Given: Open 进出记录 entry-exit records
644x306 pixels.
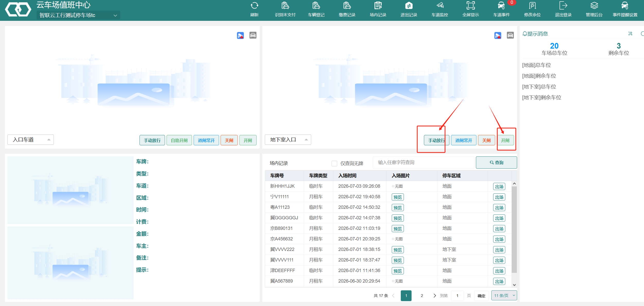Looking at the screenshot, I should pyautogui.click(x=409, y=10).
